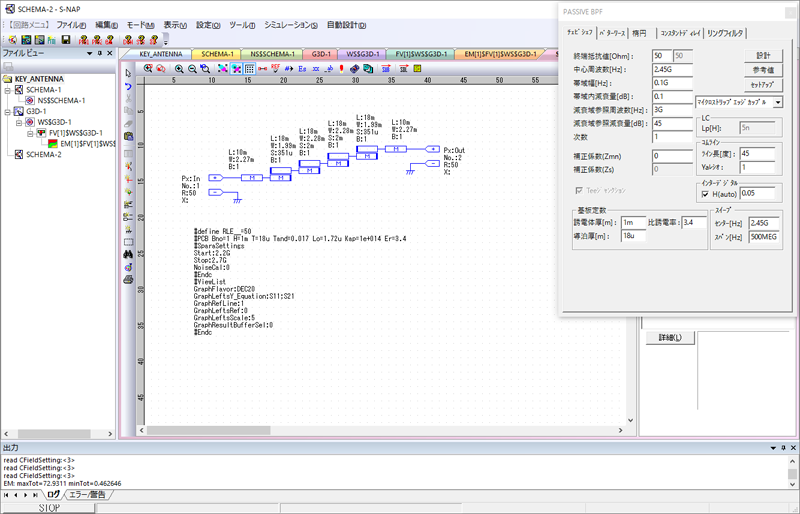Click the zoom in magnifier icon
800x514 pixels.
pos(178,69)
